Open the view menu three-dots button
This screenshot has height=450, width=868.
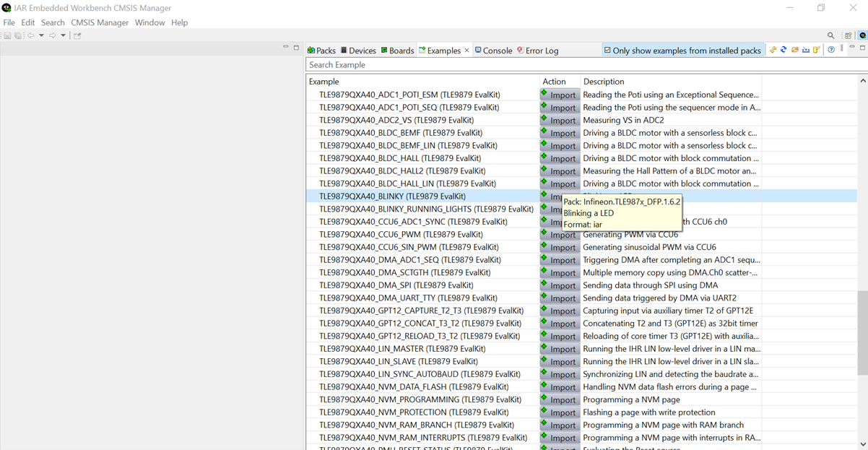click(842, 49)
